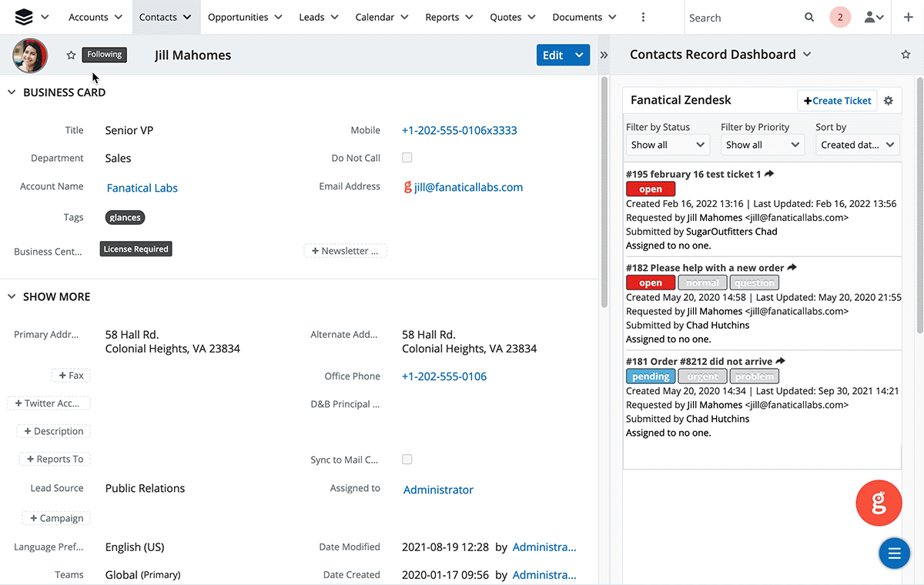Open the Opportunities menu

[245, 17]
